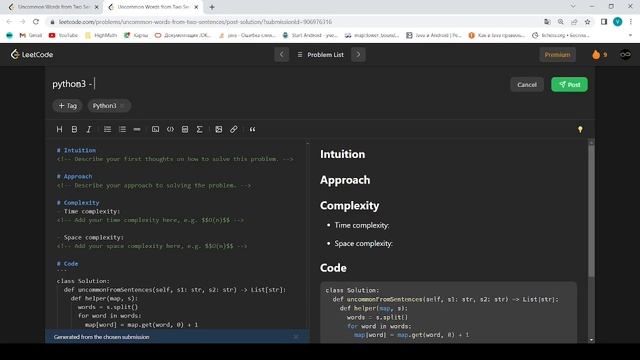Open the streak fire counter

(599, 55)
